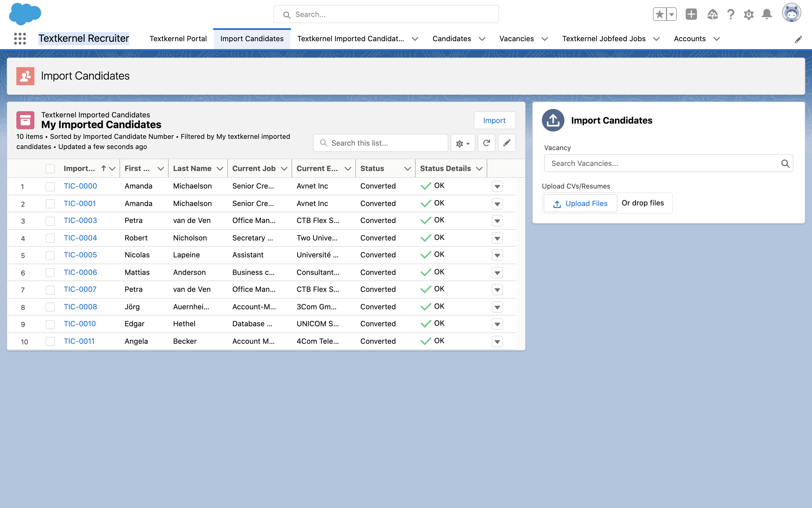Select the checkbox for TIC-0001
Image resolution: width=812 pixels, height=508 pixels.
(50, 203)
